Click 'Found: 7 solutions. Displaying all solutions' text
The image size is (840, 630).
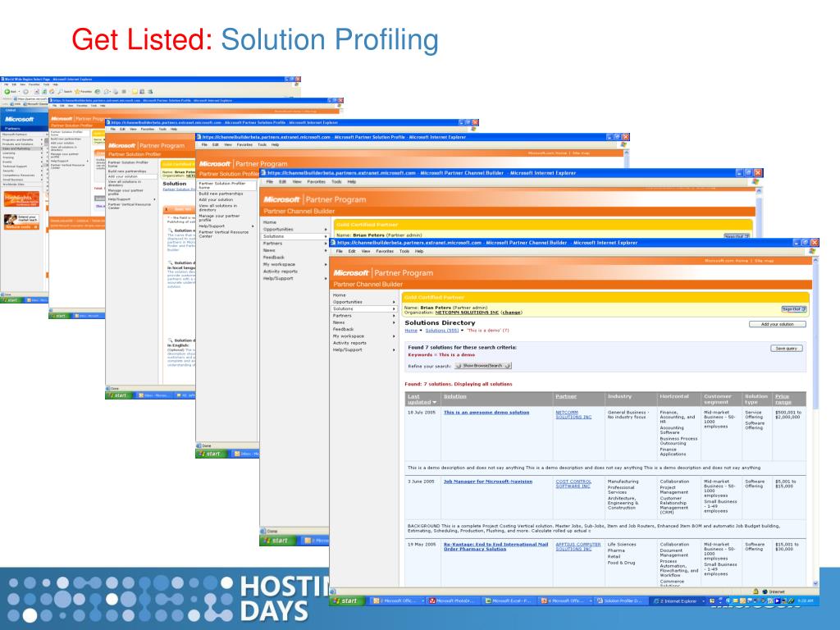[459, 384]
